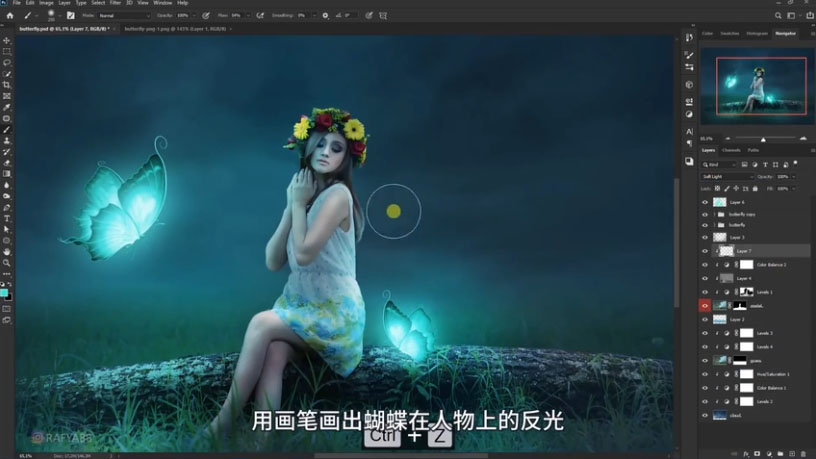Switch to the Paths tab
The height and width of the screenshot is (459, 816).
tap(753, 150)
